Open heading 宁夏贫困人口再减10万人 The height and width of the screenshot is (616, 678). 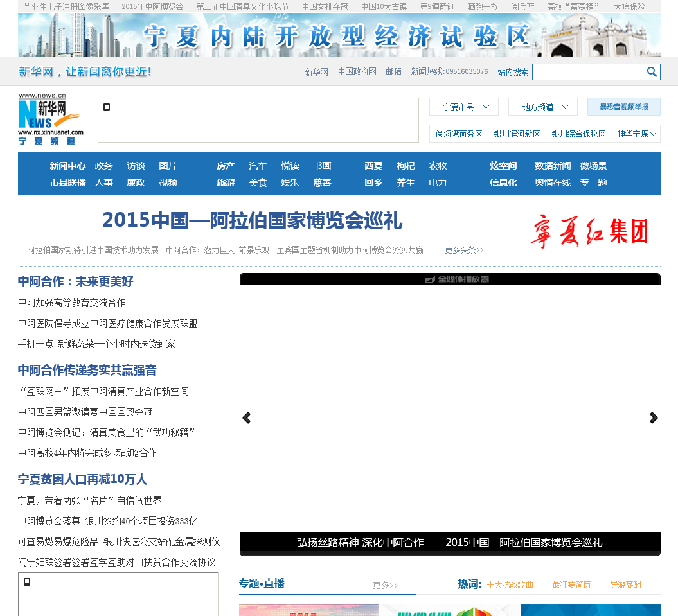point(82,479)
